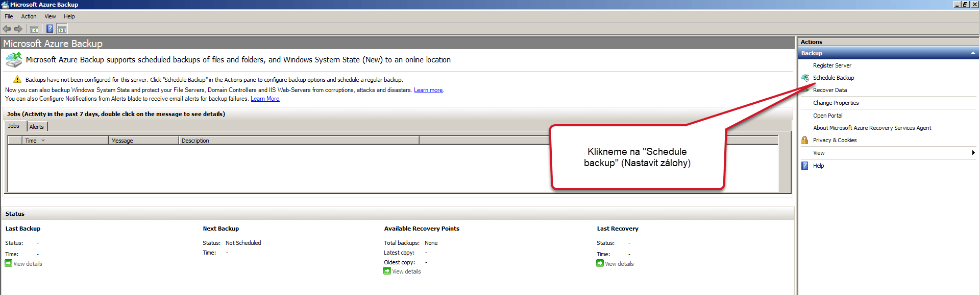Click View details icon under Available Recovery Points
This screenshot has height=295, width=980.
click(387, 271)
